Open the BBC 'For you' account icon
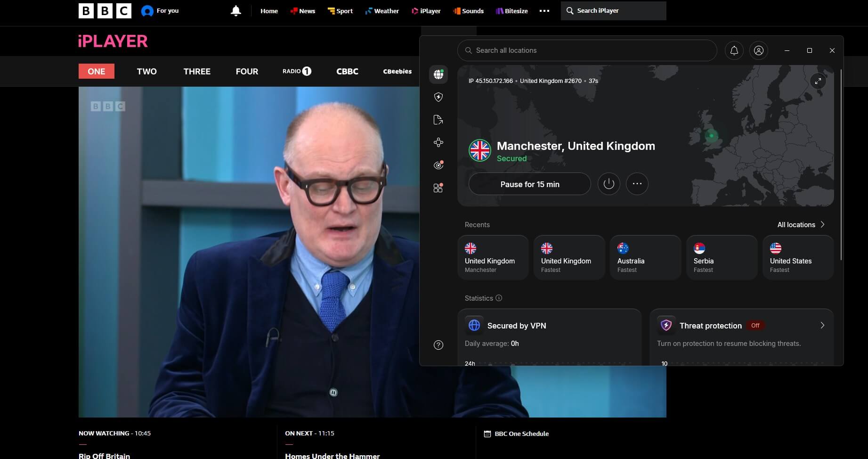Viewport: 868px width, 459px height. click(x=147, y=11)
